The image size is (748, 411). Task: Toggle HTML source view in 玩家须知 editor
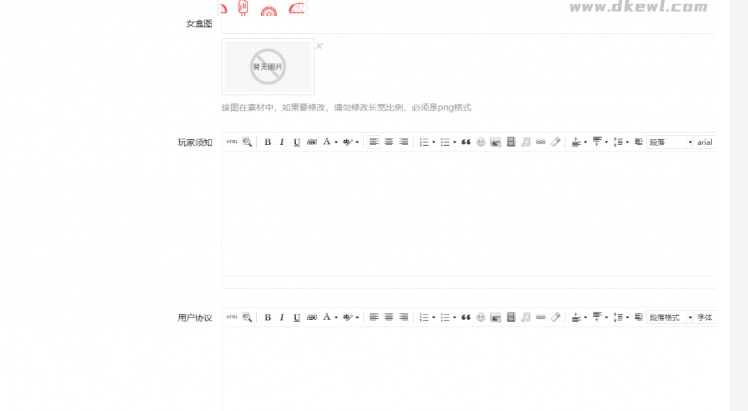coord(232,142)
